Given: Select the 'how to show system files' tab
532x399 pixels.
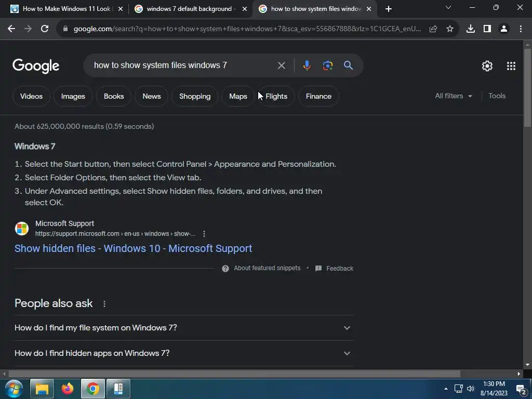Looking at the screenshot, I should pos(315,9).
